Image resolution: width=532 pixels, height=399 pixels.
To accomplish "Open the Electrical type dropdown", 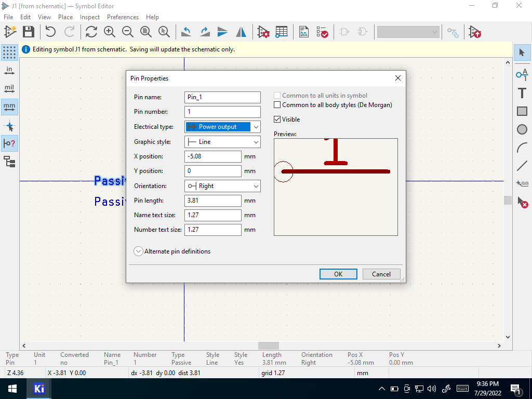I will [222, 127].
